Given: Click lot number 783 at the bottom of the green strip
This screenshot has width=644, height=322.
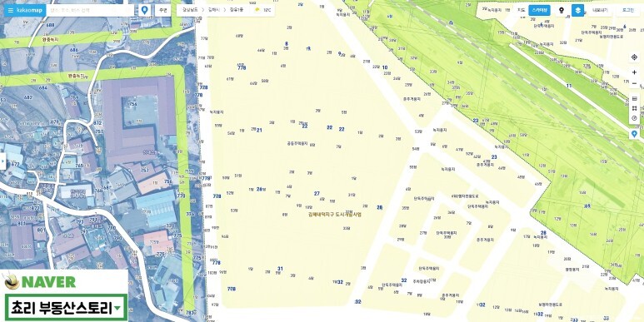Looking at the screenshot, I should point(189,313).
